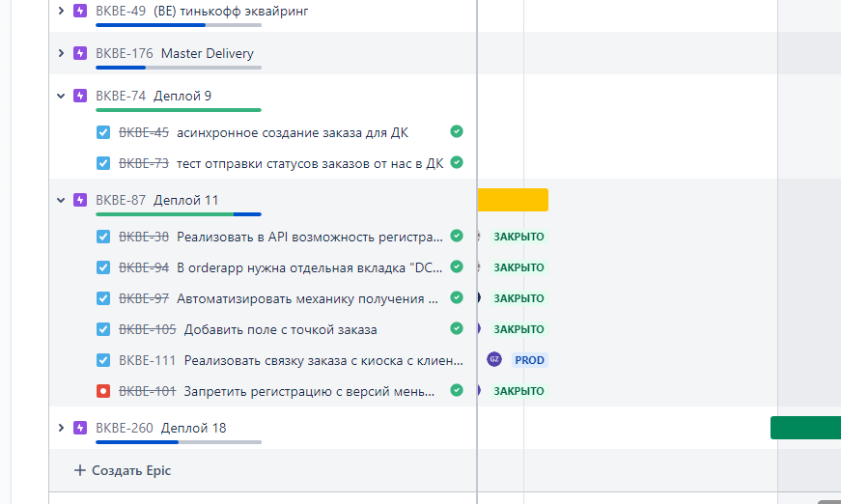
Task: Open the BKBE-94 issue key link
Action: coord(144,267)
